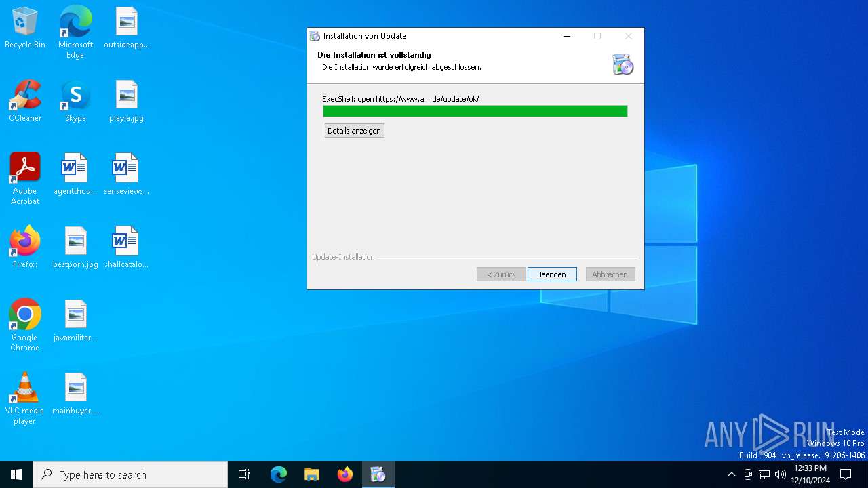
Task: Select the outsideapp image file icon
Action: click(126, 28)
